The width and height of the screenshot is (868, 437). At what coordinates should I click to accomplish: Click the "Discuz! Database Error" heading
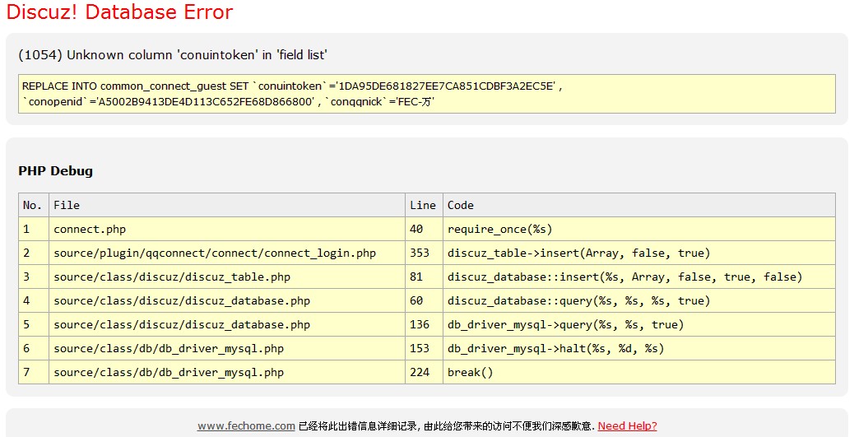tap(119, 12)
